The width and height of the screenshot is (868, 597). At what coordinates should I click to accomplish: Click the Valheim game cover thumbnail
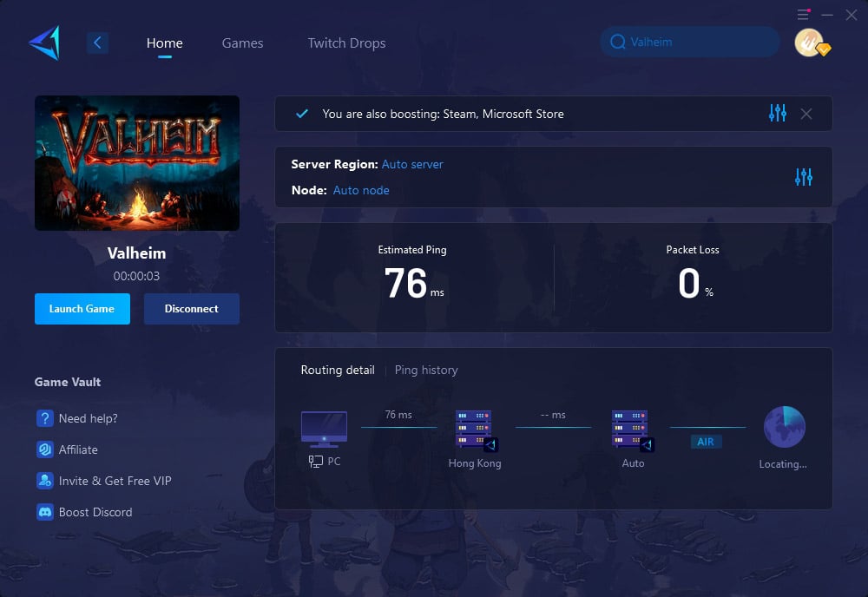[x=137, y=162]
